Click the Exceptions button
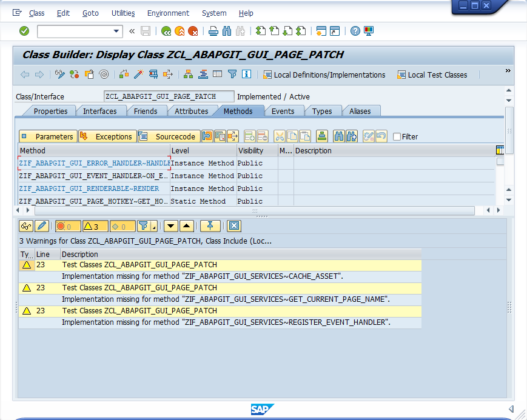 107,136
